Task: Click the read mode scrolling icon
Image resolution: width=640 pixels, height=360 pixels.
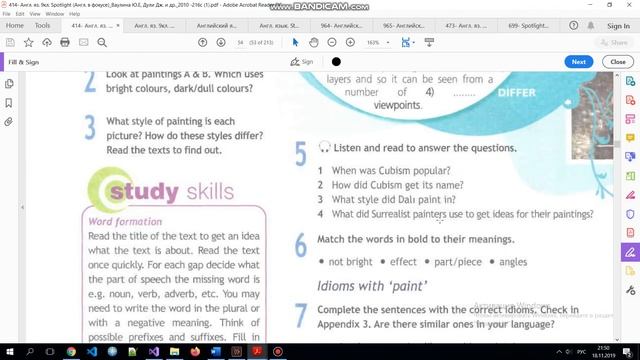Action: (x=429, y=42)
